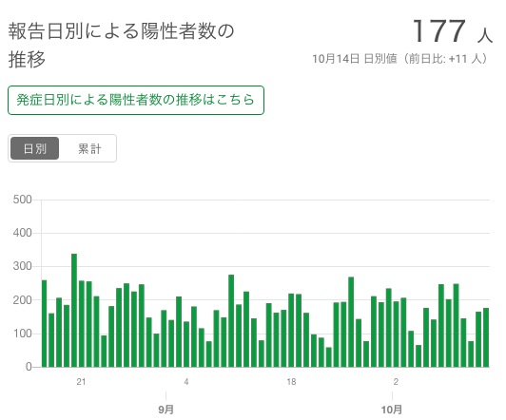This screenshot has height=420, width=506.
Task: Click the 100 y-axis label
Action: (x=22, y=334)
